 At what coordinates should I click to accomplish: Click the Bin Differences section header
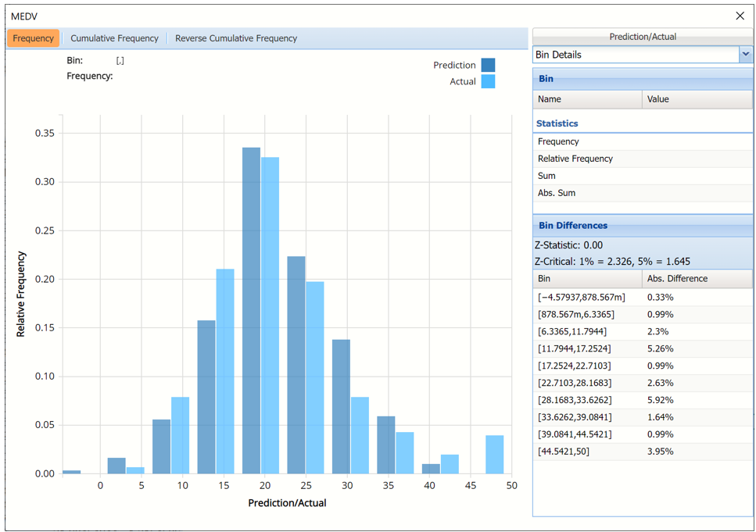pyautogui.click(x=573, y=226)
